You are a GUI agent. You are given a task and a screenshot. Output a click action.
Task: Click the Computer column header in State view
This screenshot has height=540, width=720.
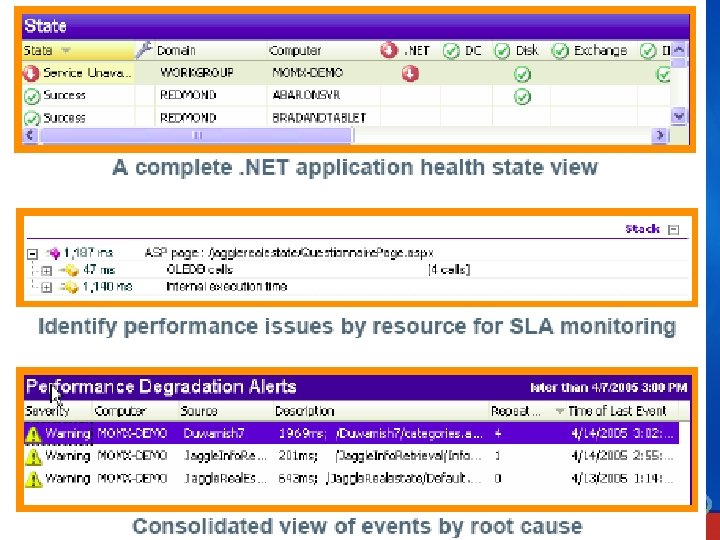(x=295, y=50)
